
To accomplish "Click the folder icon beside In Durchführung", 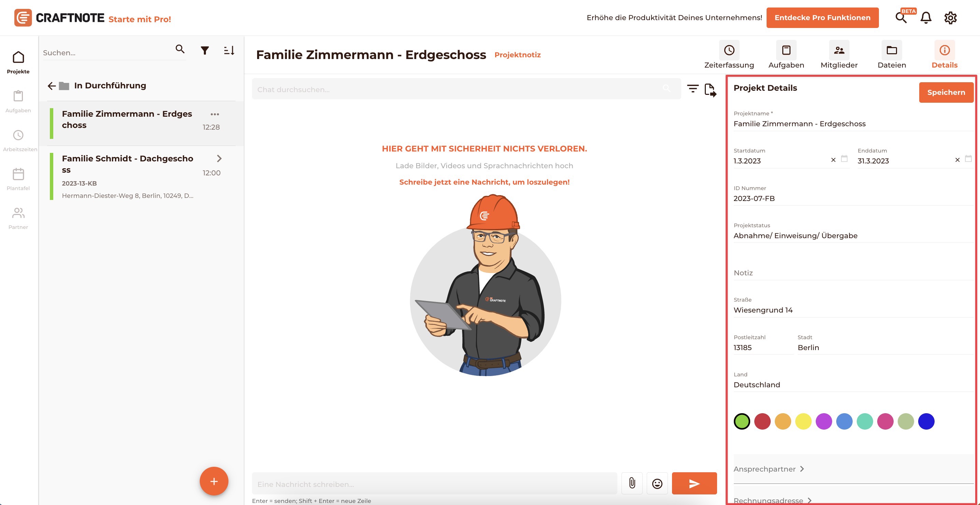I will [x=64, y=86].
